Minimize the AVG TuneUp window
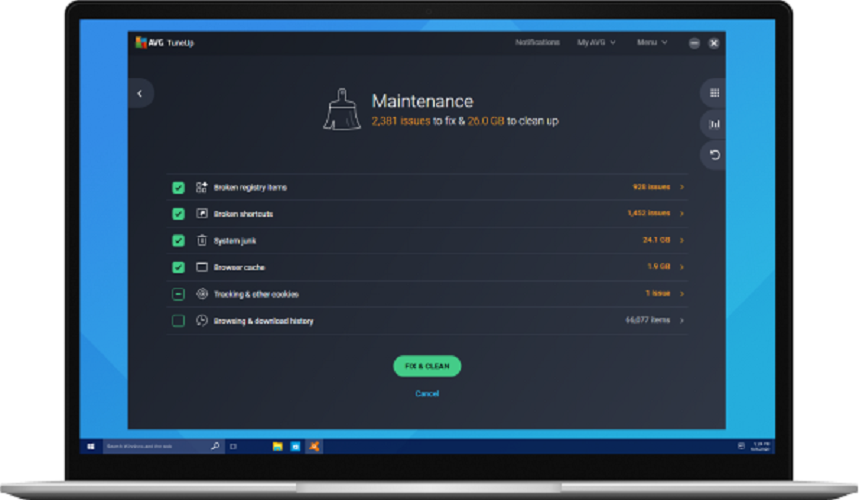Viewport: 859px width, 500px height. (694, 43)
